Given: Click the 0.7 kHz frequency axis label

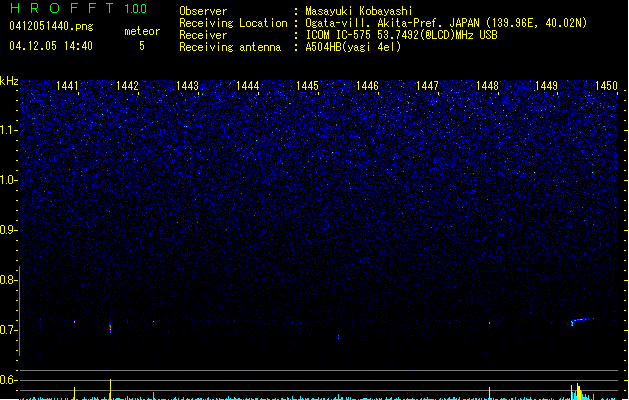Looking at the screenshot, I should 8,330.
